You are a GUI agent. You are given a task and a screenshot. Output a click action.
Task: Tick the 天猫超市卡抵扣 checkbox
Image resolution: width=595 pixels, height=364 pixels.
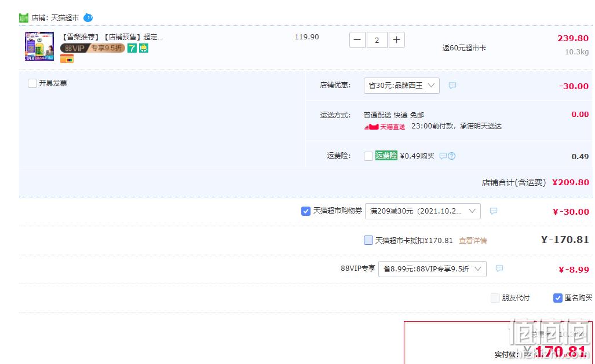[368, 240]
